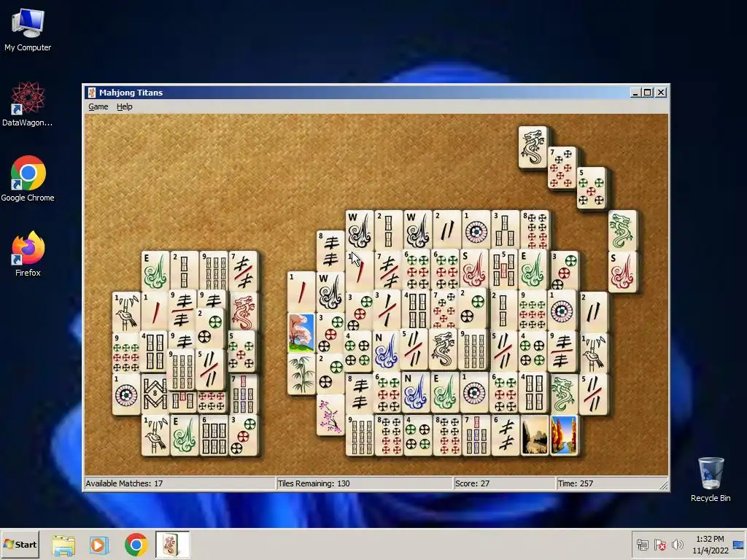Click the Mahjong Titans taskbar button
The width and height of the screenshot is (747, 560).
pyautogui.click(x=172, y=545)
